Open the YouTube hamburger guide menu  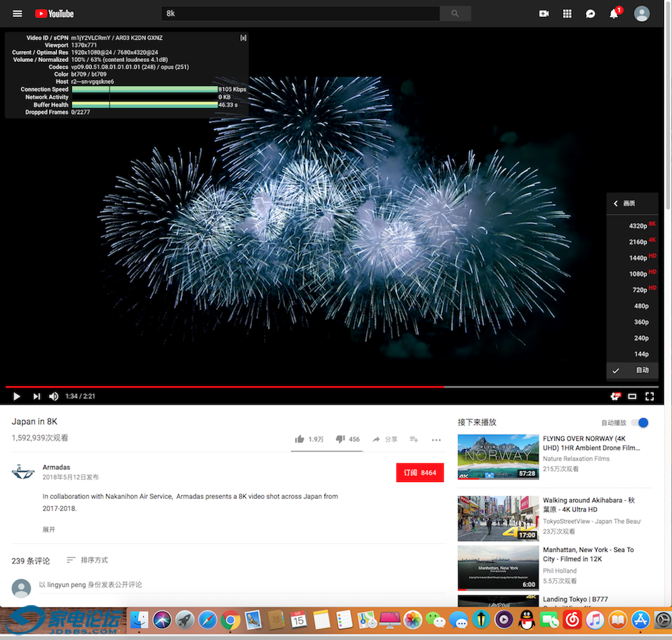pos(17,13)
